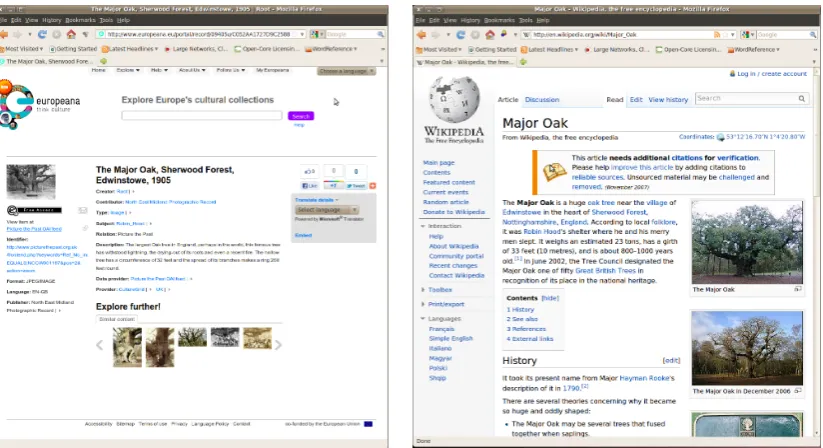Open Tools menu in Wikipedia window
The image size is (823, 448).
click(525, 20)
